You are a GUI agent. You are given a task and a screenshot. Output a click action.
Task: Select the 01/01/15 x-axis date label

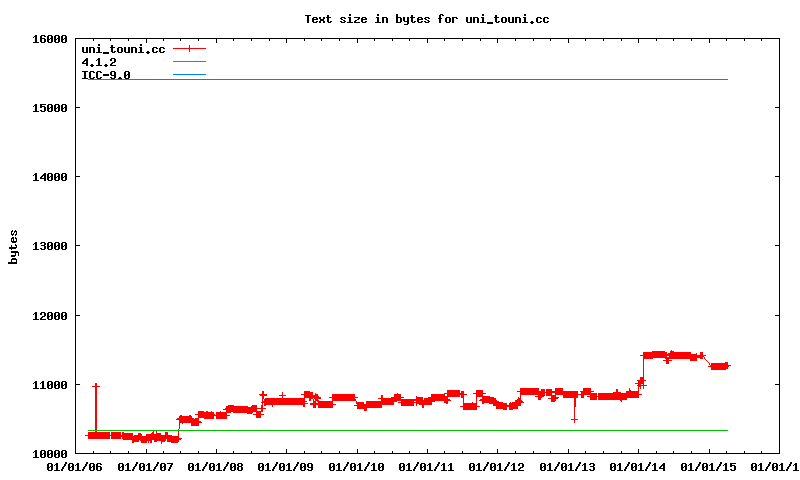pyautogui.click(x=709, y=467)
